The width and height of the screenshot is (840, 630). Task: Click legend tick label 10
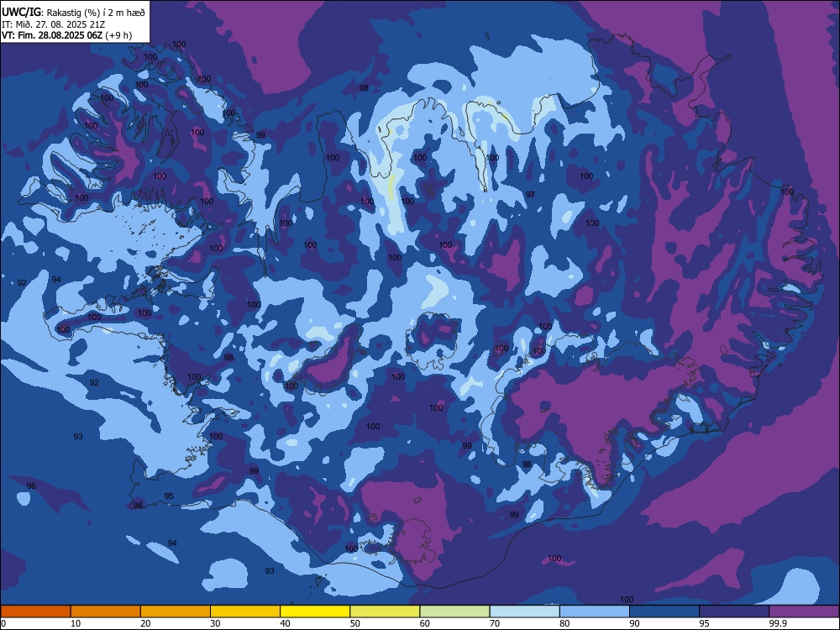[76, 623]
